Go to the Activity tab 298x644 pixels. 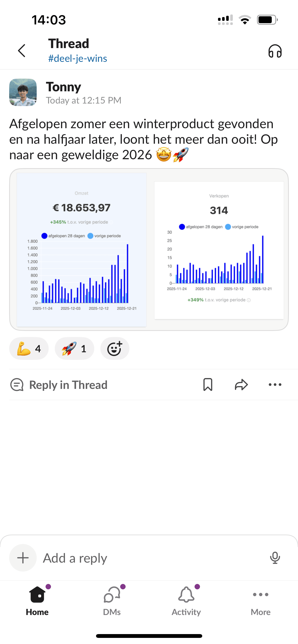tap(186, 600)
